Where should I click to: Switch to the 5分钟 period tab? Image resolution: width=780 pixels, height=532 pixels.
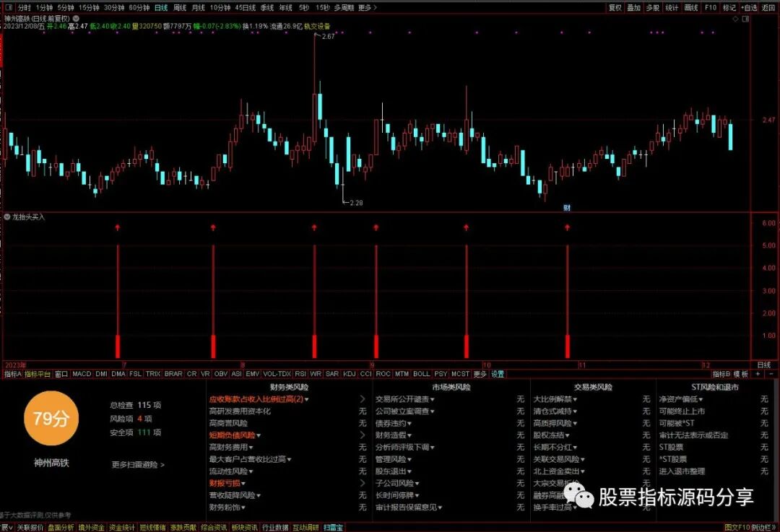tap(65, 7)
